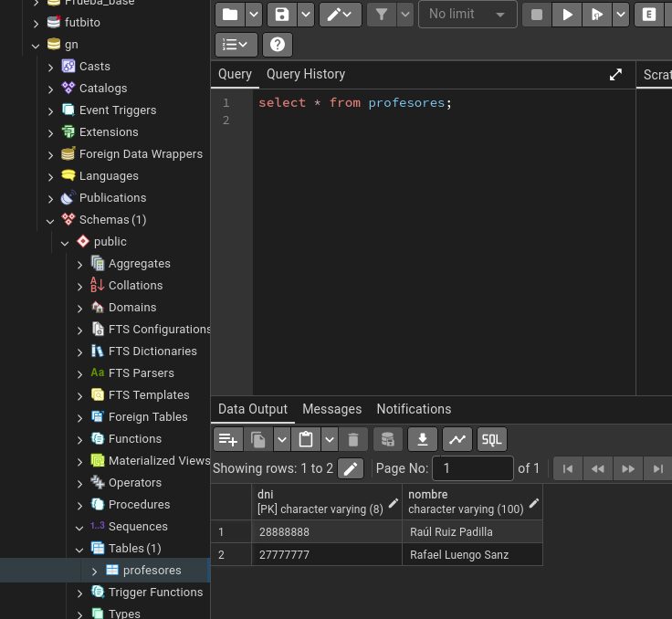Click inside the Page No input field
672x619 pixels.
tap(473, 468)
